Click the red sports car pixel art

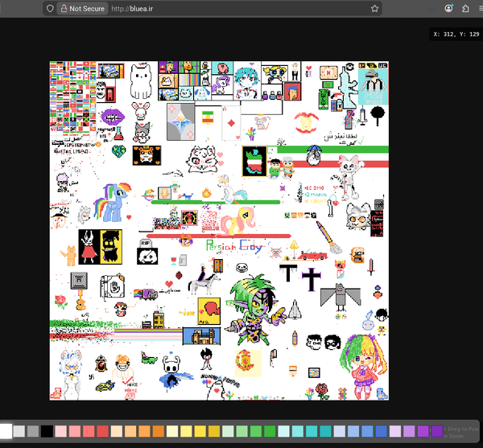[312, 256]
